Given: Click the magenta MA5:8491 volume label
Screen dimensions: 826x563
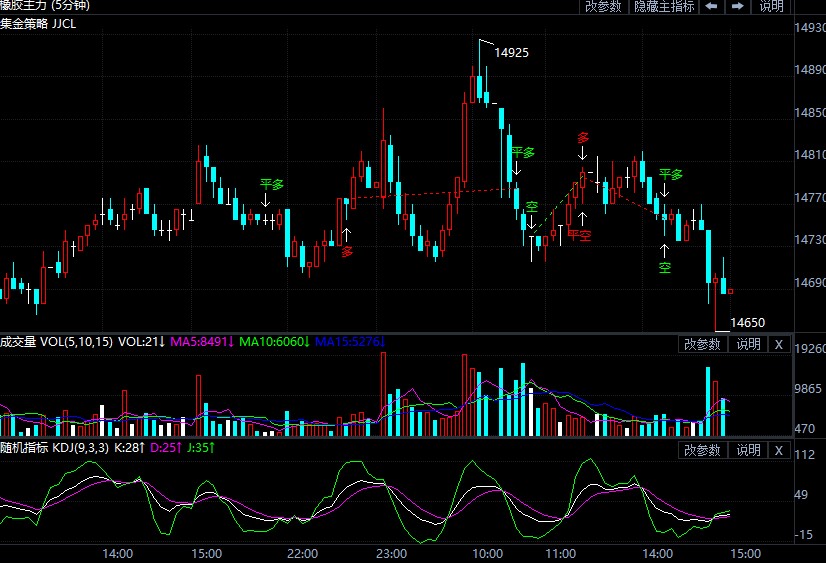Looking at the screenshot, I should point(203,342).
